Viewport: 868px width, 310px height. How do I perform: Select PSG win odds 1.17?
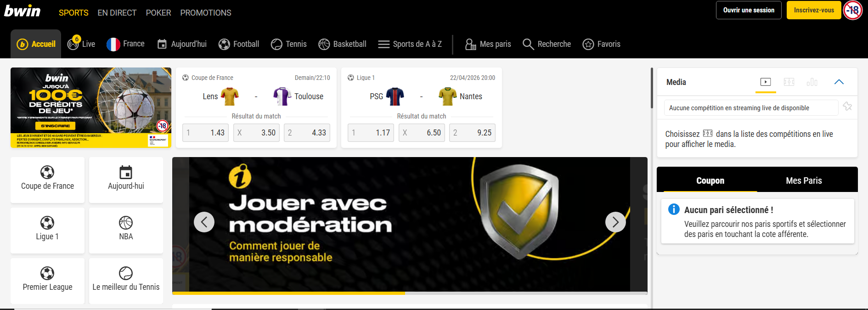coord(371,133)
